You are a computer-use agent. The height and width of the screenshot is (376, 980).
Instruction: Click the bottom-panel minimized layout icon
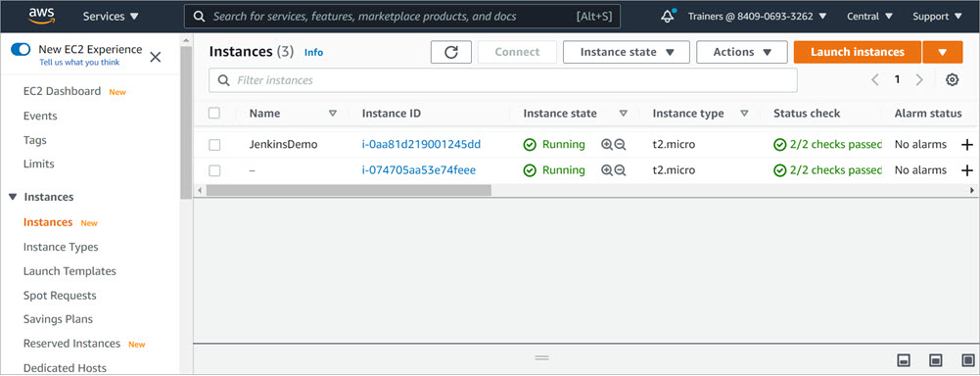[903, 359]
